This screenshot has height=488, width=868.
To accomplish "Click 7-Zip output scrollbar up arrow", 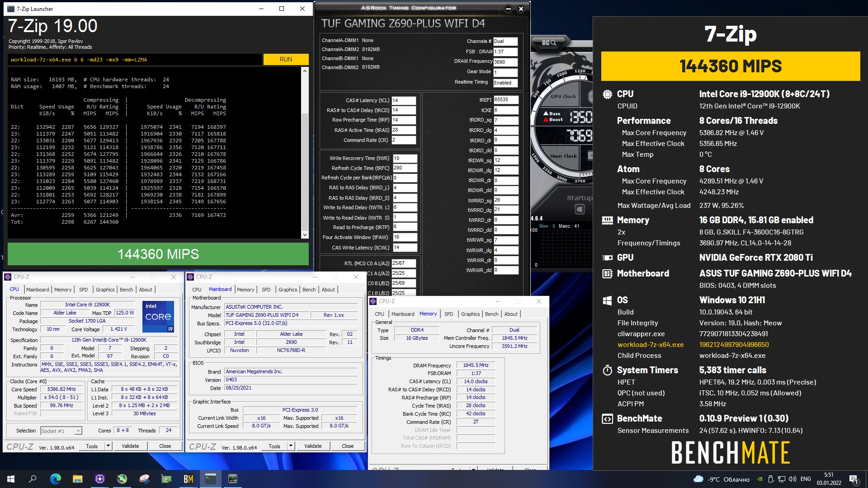I will (x=305, y=71).
